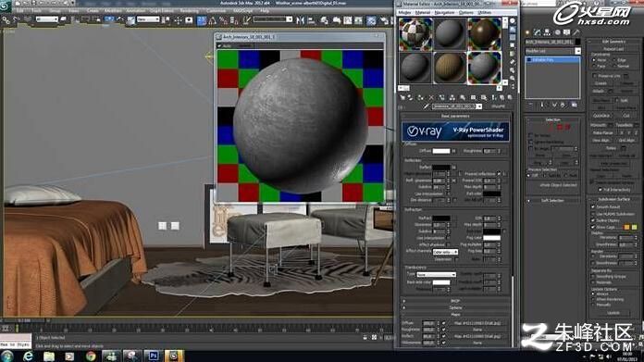Open the Modifier List dropdown

point(552,51)
